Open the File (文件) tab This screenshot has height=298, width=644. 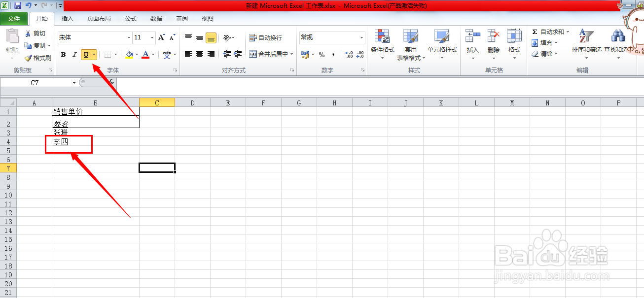coord(14,19)
